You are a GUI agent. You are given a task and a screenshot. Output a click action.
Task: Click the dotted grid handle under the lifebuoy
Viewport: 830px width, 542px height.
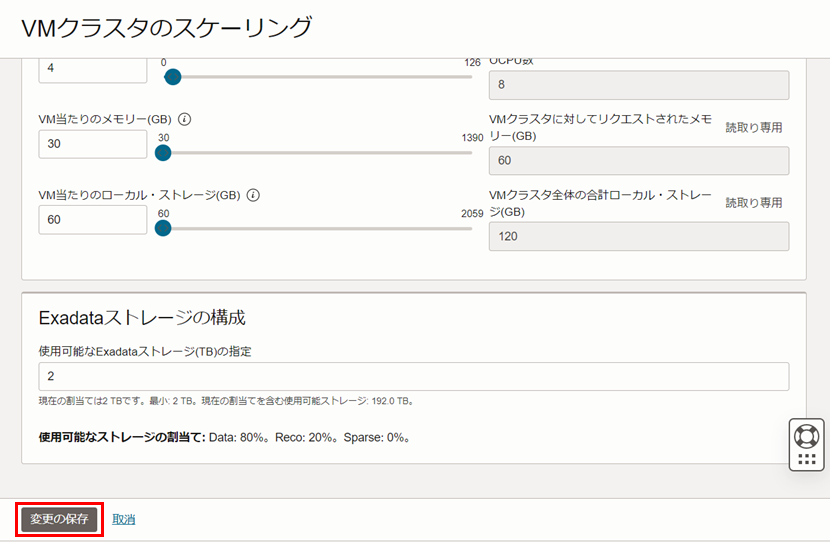[x=806, y=460]
